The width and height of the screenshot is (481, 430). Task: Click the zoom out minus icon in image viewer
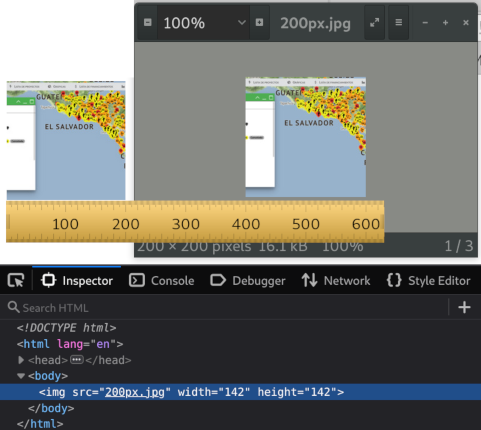click(x=147, y=23)
